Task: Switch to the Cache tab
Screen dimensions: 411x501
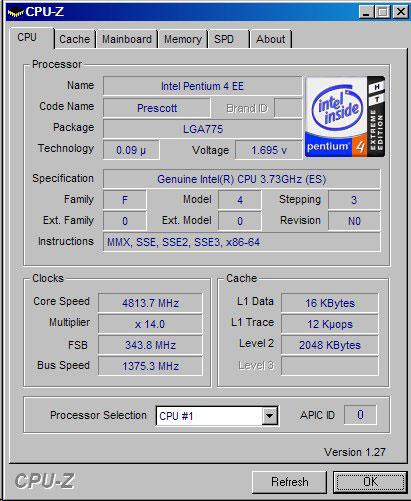Action: tap(75, 39)
